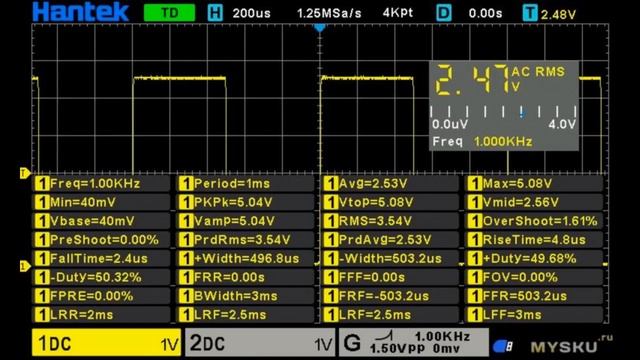
Task: Select the +Width=496.8us measurement
Action: (x=246, y=259)
